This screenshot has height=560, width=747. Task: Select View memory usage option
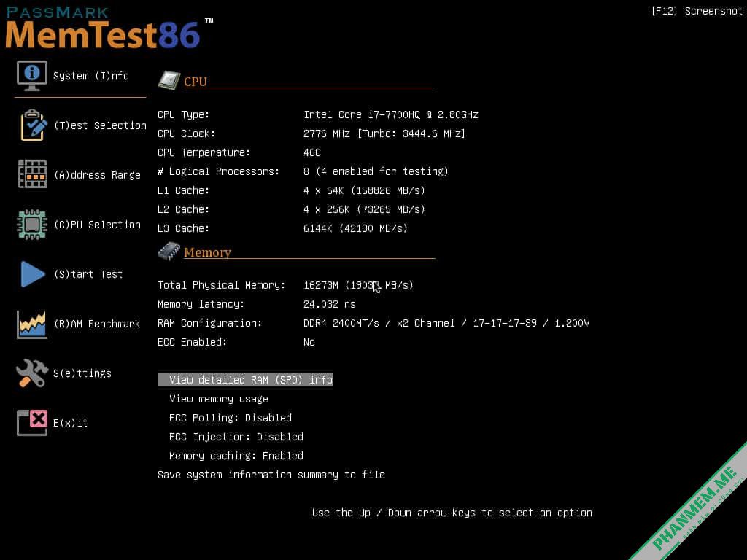[x=219, y=399]
